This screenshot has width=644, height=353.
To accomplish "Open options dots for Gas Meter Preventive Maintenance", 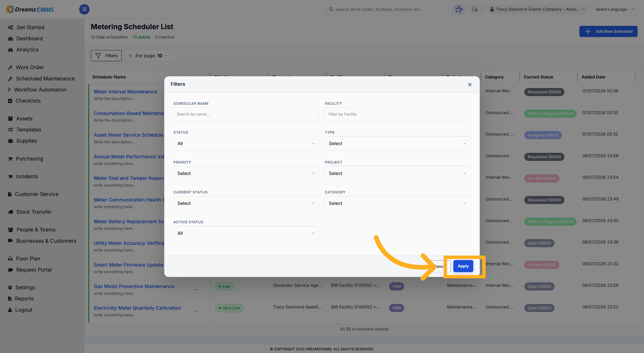I will pyautogui.click(x=196, y=290).
